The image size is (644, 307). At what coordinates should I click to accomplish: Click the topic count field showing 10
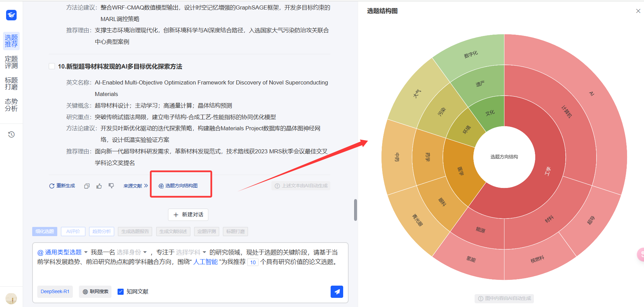(x=253, y=262)
